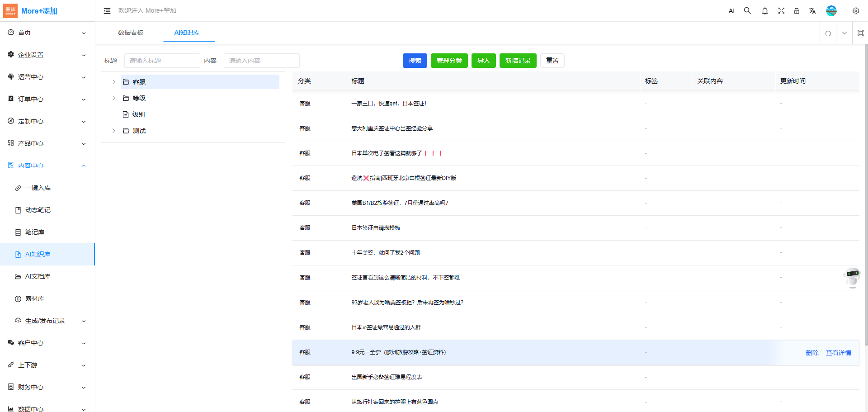
Task: Click the lock screen icon
Action: point(796,11)
